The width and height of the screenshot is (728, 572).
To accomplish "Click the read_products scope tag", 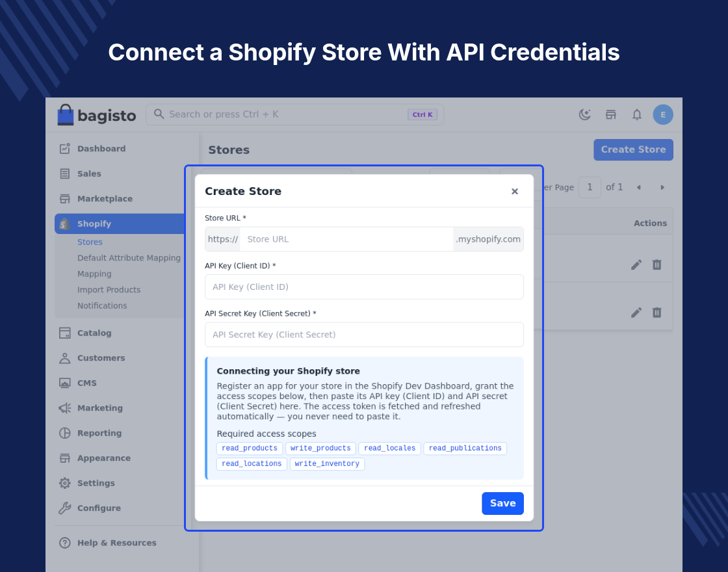I will [250, 448].
